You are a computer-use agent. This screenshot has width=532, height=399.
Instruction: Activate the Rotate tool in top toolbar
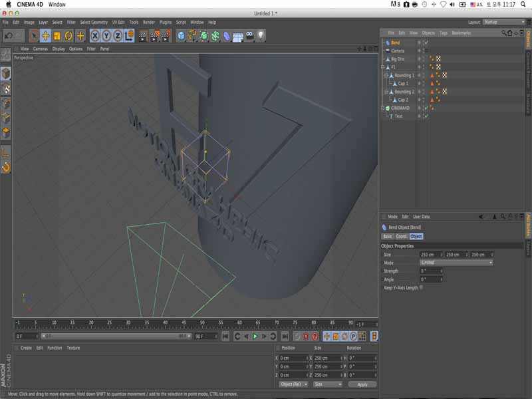click(68, 36)
